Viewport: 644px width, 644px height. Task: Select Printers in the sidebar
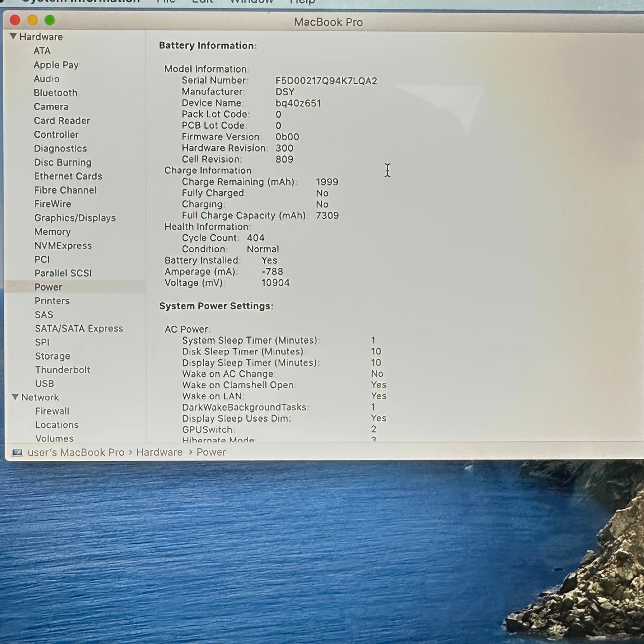point(52,301)
